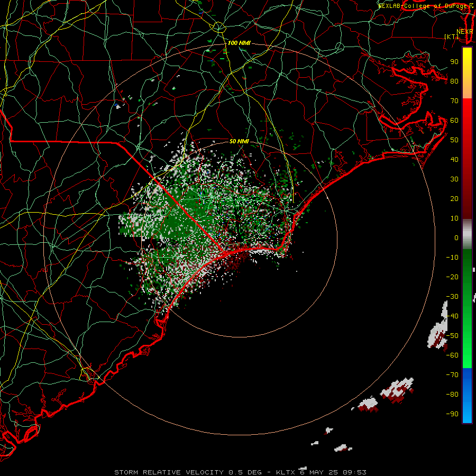Click the "90" label on velocity scale
Screen dimensions: 476x476
454,62
